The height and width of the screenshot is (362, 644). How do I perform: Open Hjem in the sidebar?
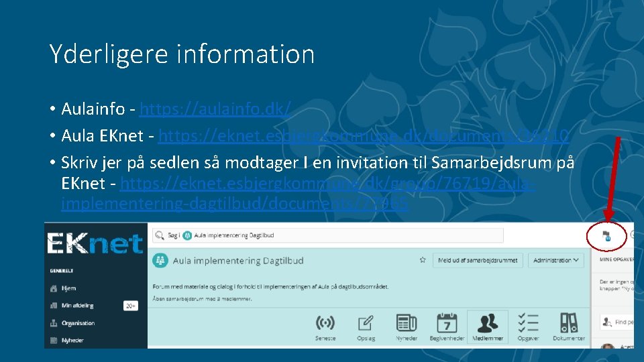click(x=68, y=288)
